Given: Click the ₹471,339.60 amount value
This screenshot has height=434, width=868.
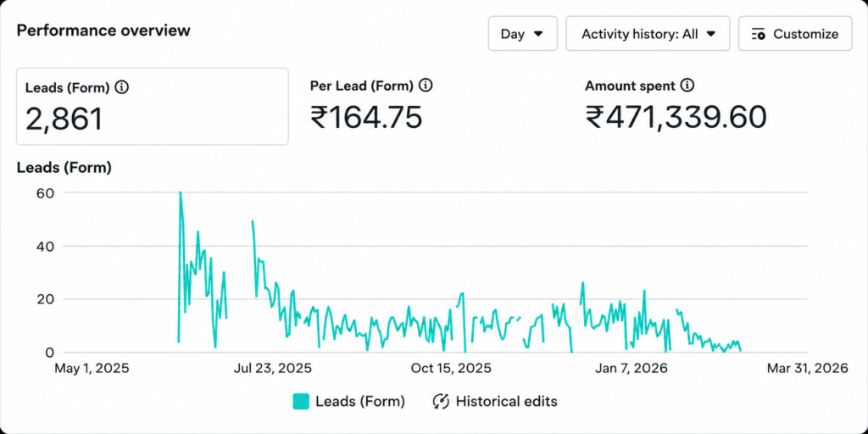Looking at the screenshot, I should coord(676,117).
